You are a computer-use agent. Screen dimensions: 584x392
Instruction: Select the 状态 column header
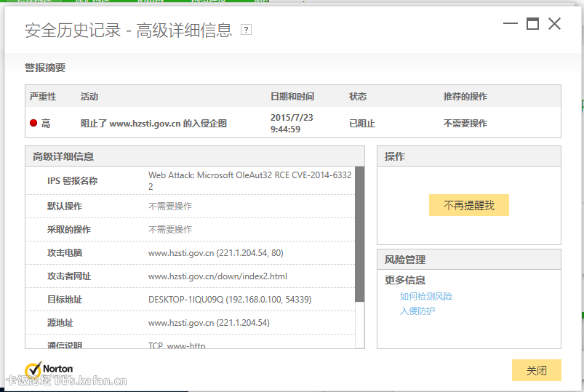pyautogui.click(x=358, y=97)
